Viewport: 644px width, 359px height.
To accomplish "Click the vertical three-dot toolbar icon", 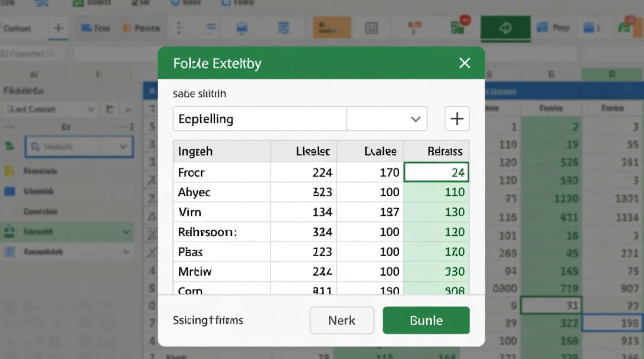I will (x=179, y=28).
